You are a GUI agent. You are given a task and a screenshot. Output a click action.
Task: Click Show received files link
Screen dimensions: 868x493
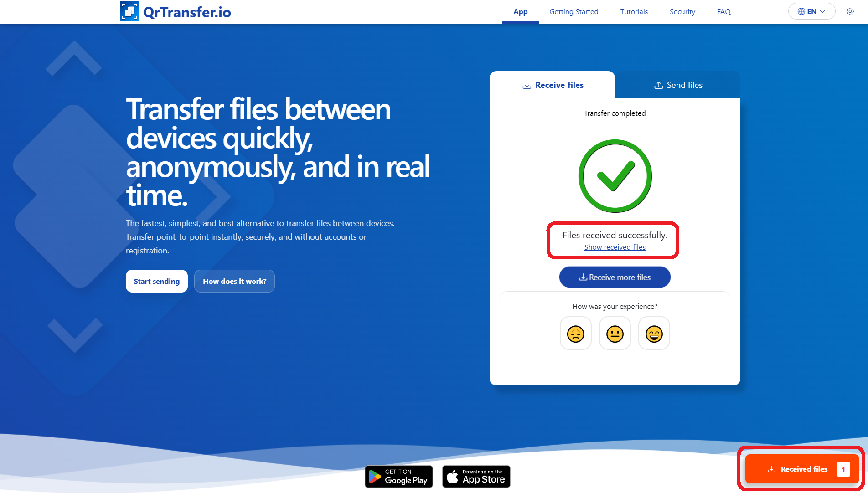[615, 247]
